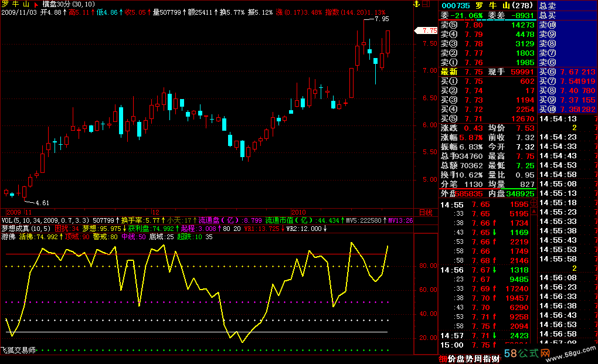Image resolution: width=598 pixels, height=364 pixels.
Task: Select the 15:00 7.75 last tick row
Action: coord(484,345)
